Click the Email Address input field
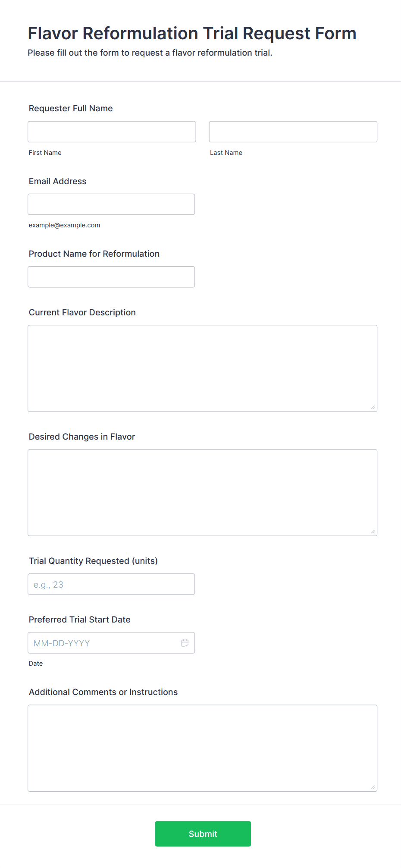Viewport: 401px width, 868px height. (x=111, y=204)
